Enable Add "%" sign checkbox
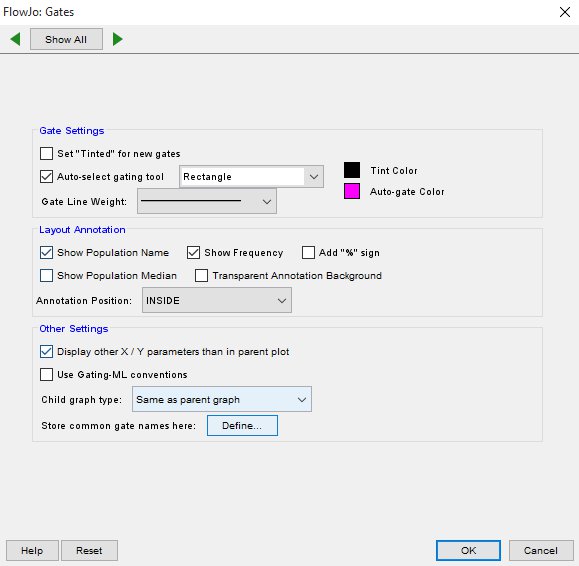Screen dimensions: 579x566 tap(308, 253)
